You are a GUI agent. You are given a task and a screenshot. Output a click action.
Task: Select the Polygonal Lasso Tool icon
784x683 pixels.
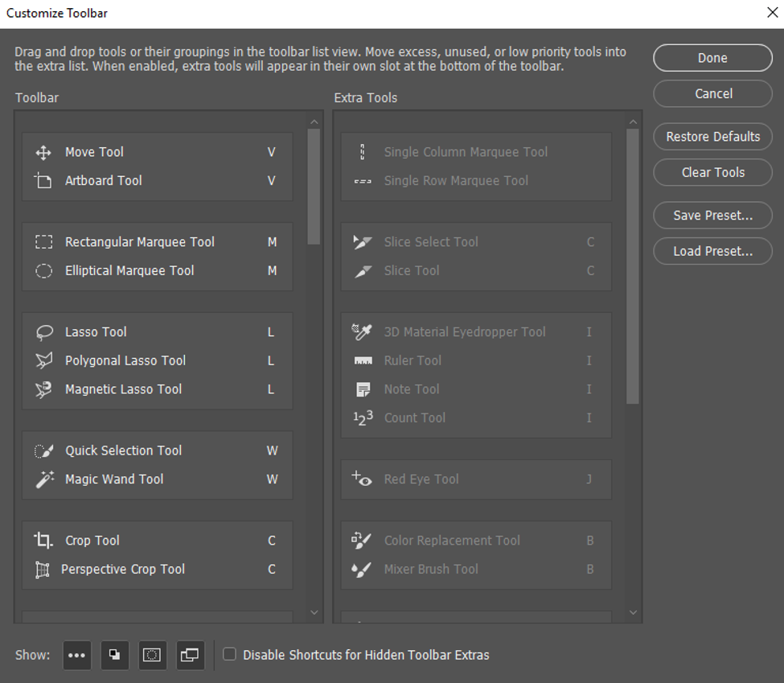pos(43,361)
